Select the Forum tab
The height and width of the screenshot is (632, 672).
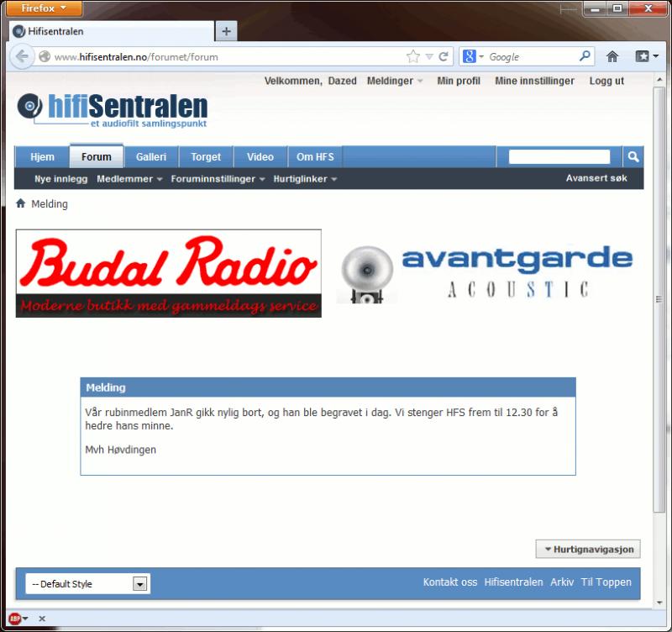point(97,156)
